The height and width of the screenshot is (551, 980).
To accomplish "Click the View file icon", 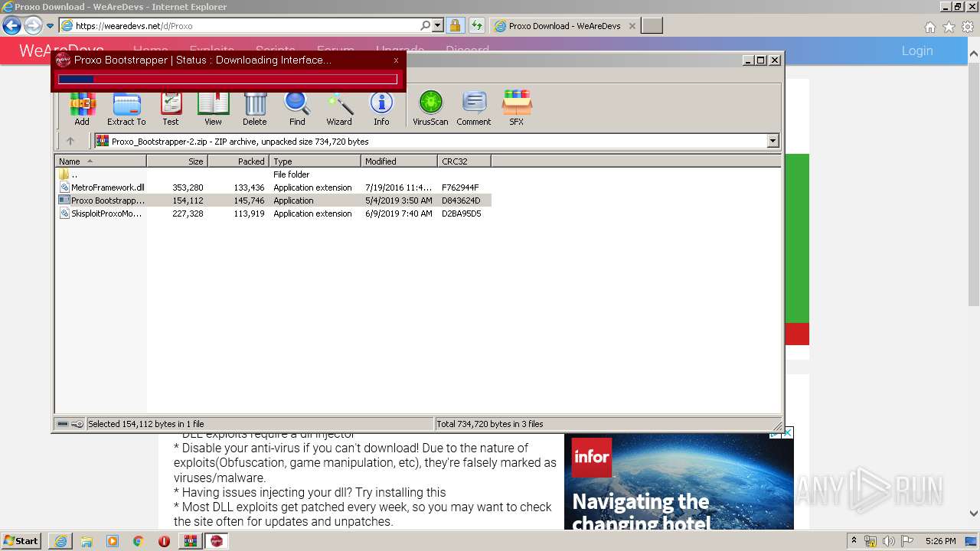I will (x=213, y=109).
